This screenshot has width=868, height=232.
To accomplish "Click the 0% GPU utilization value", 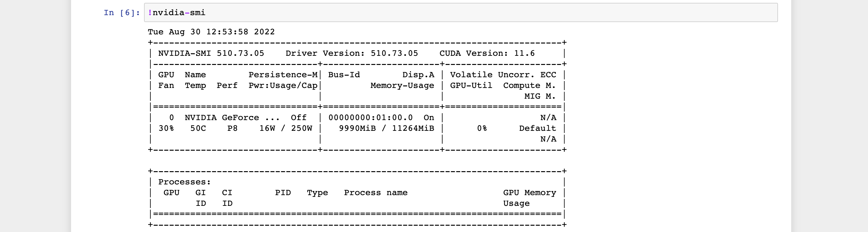I will click(482, 128).
